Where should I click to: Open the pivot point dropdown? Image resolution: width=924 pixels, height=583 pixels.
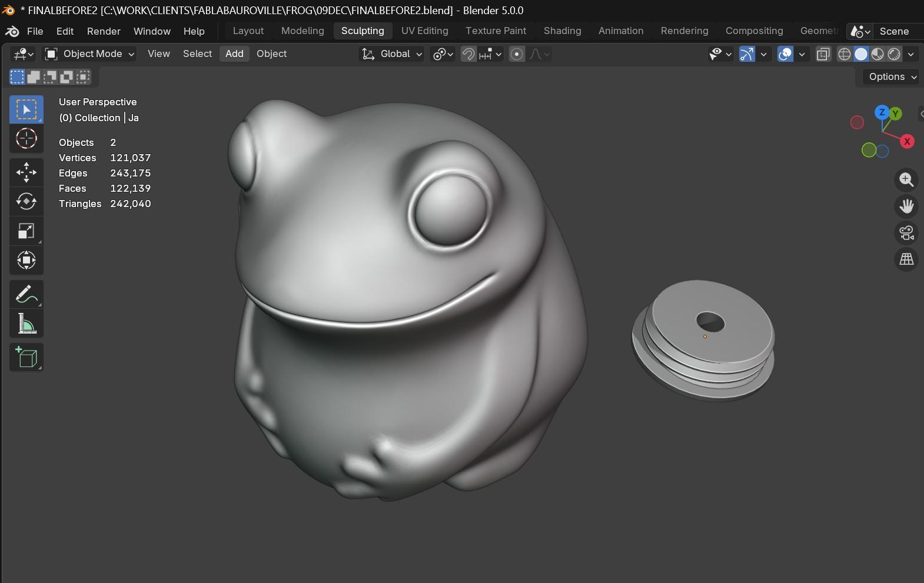(443, 54)
